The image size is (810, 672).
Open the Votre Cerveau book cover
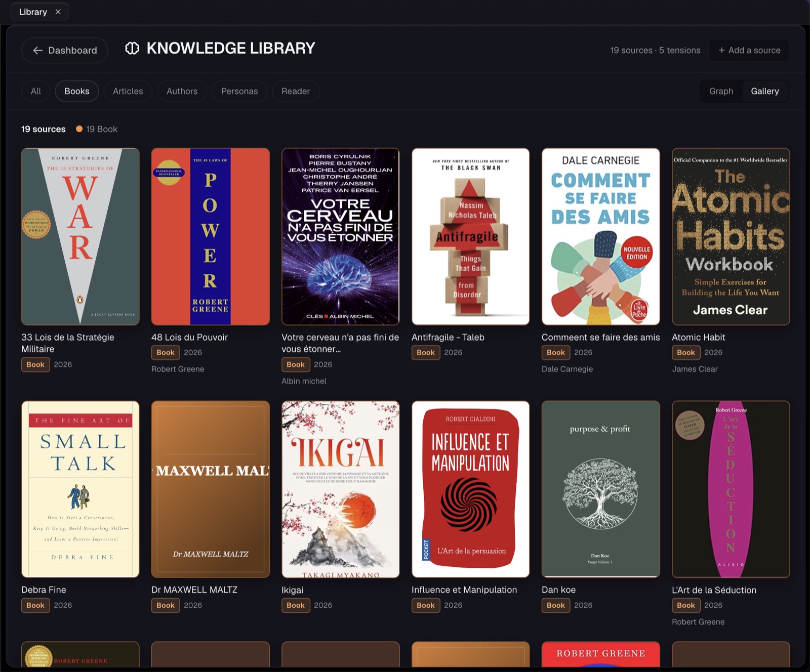(x=341, y=236)
